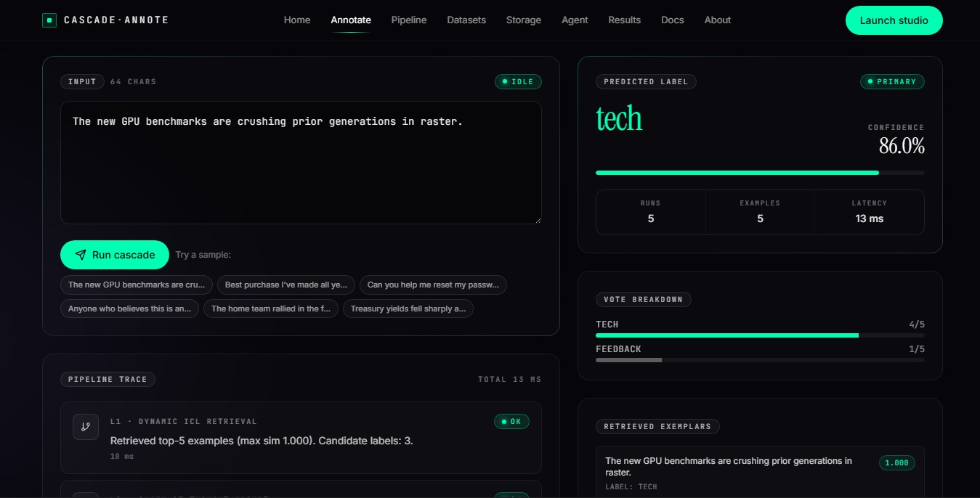Viewport: 980px width, 498px height.
Task: Click the FEEDBACK vote bar
Action: pyautogui.click(x=760, y=360)
